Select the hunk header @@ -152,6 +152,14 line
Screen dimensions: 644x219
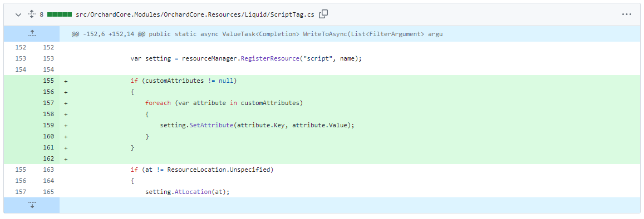(257, 34)
